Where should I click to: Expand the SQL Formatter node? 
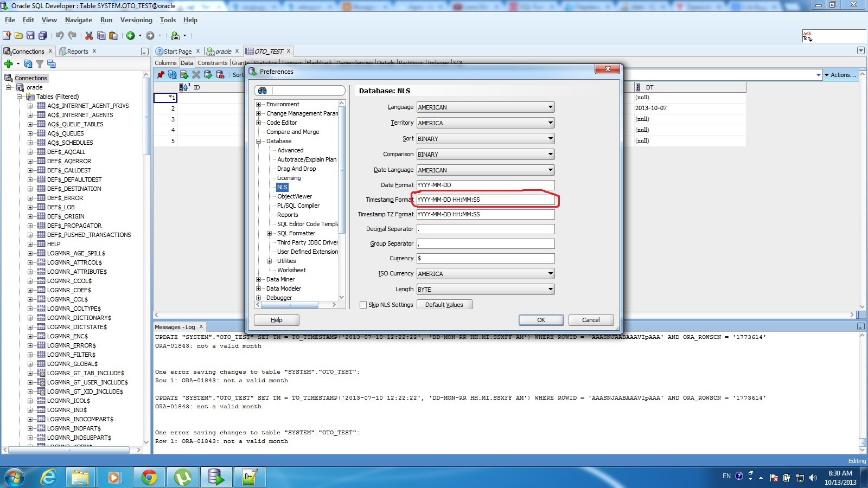pos(270,233)
